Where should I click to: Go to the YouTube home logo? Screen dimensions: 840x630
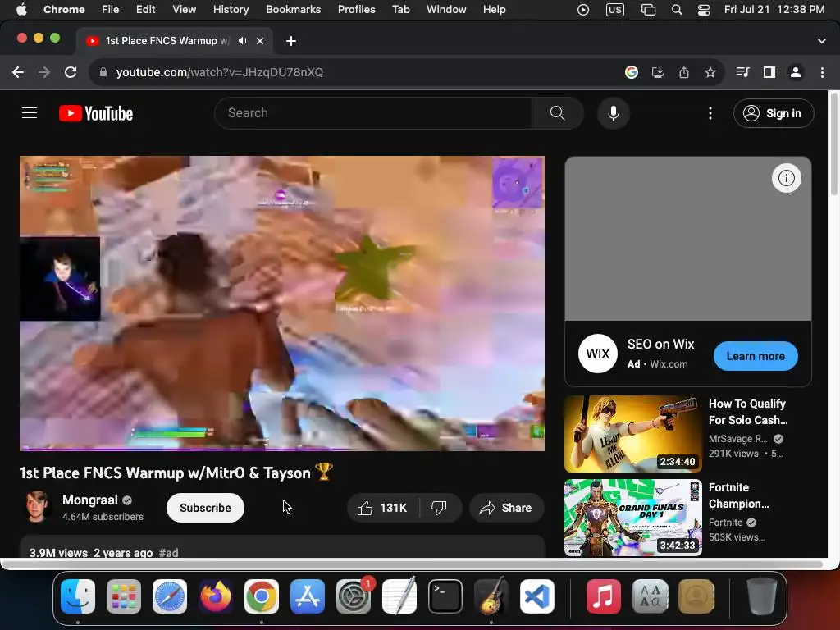(x=96, y=113)
